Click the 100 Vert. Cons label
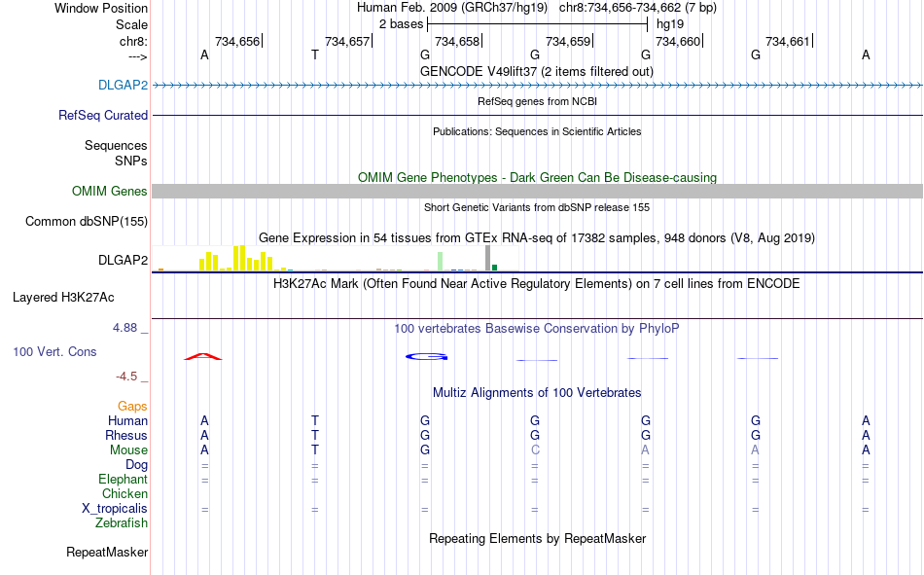This screenshot has height=575, width=924. click(54, 351)
